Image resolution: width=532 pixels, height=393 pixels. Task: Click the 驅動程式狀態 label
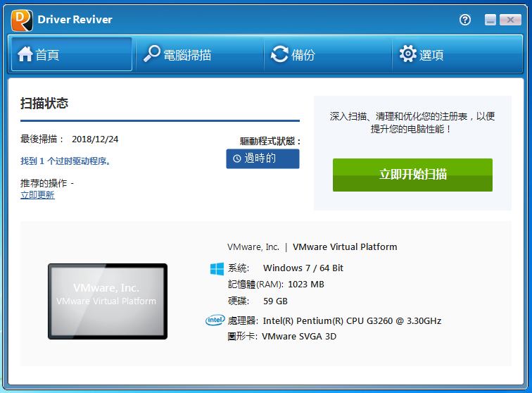coord(270,142)
